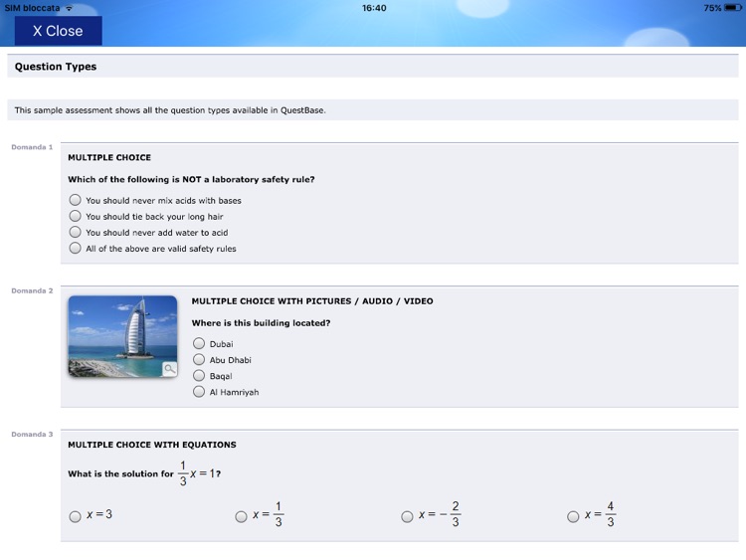Click the sample assessment description text
This screenshot has width=746, height=560.
click(x=170, y=110)
